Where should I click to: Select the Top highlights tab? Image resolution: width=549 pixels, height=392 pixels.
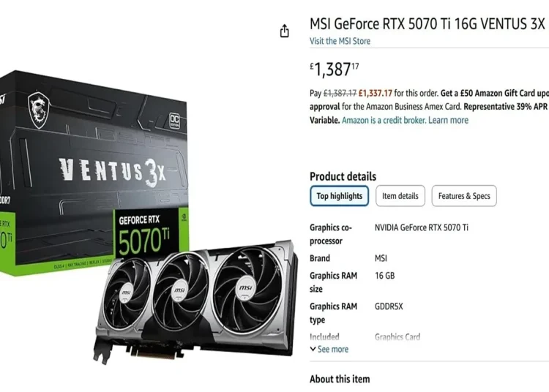pyautogui.click(x=339, y=196)
